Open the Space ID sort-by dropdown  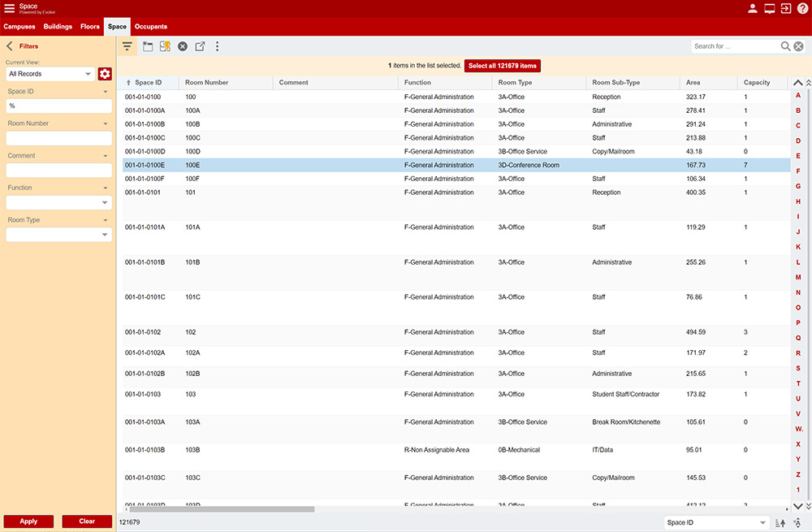(x=716, y=522)
